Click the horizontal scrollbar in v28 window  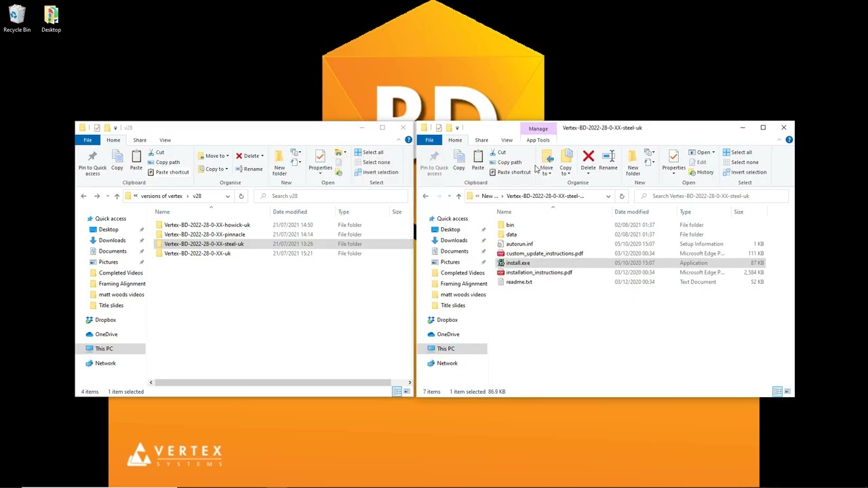point(273,383)
